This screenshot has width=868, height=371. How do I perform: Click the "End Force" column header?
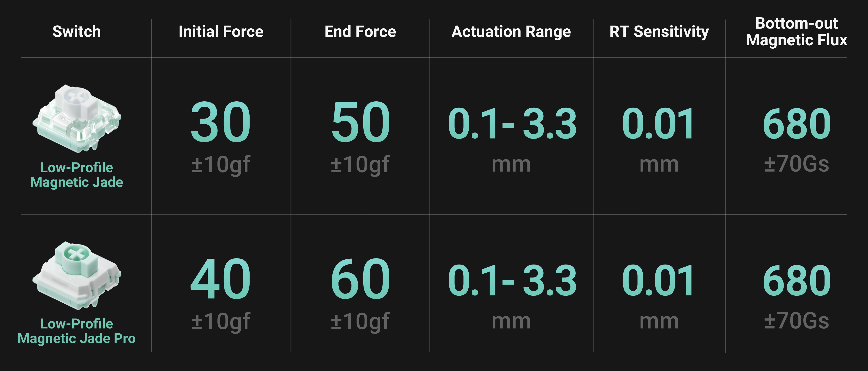pyautogui.click(x=360, y=32)
